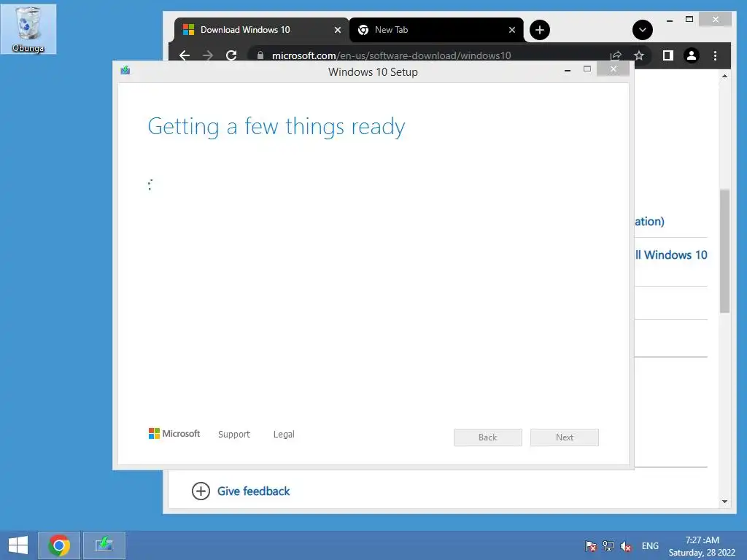Click the muted volume tray icon
Screen dimensions: 747x560
625,545
